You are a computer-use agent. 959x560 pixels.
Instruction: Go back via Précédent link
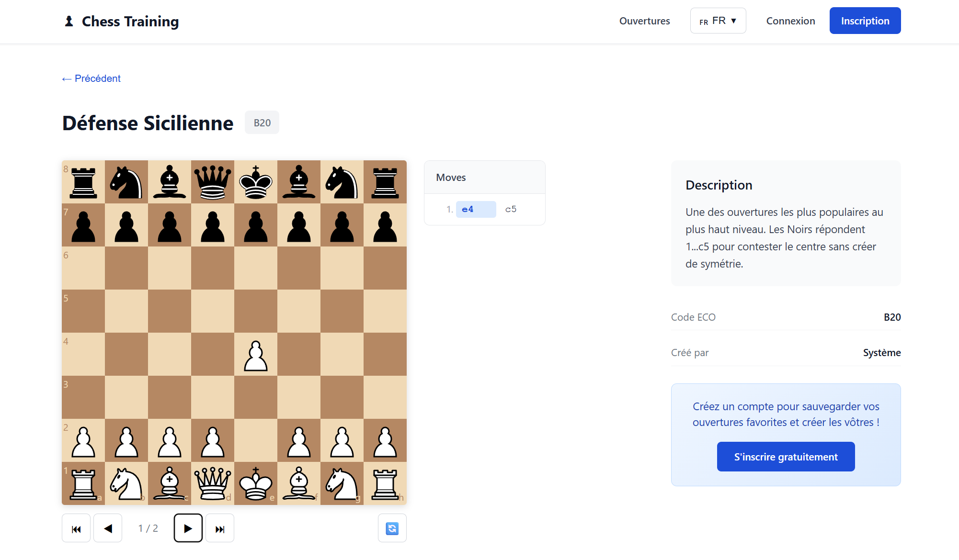91,78
